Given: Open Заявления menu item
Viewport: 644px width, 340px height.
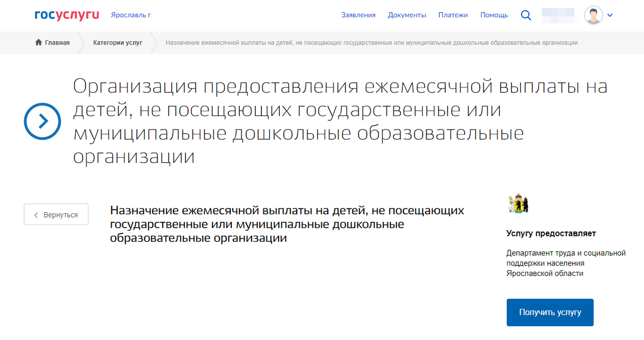Looking at the screenshot, I should click(x=358, y=15).
